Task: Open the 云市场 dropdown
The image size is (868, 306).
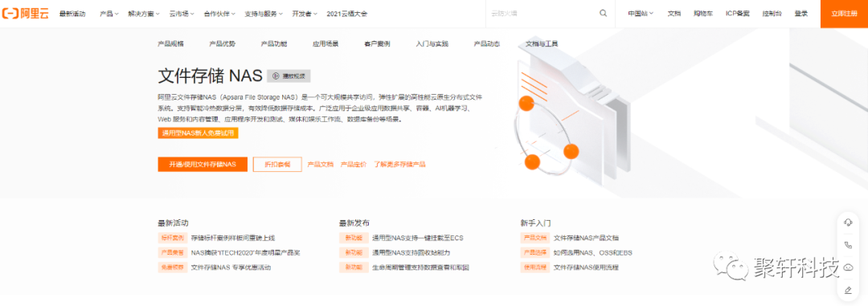Action: [x=182, y=14]
